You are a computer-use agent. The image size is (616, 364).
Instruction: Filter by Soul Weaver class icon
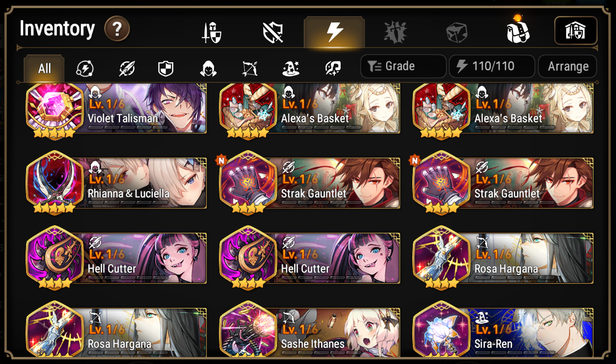point(332,69)
